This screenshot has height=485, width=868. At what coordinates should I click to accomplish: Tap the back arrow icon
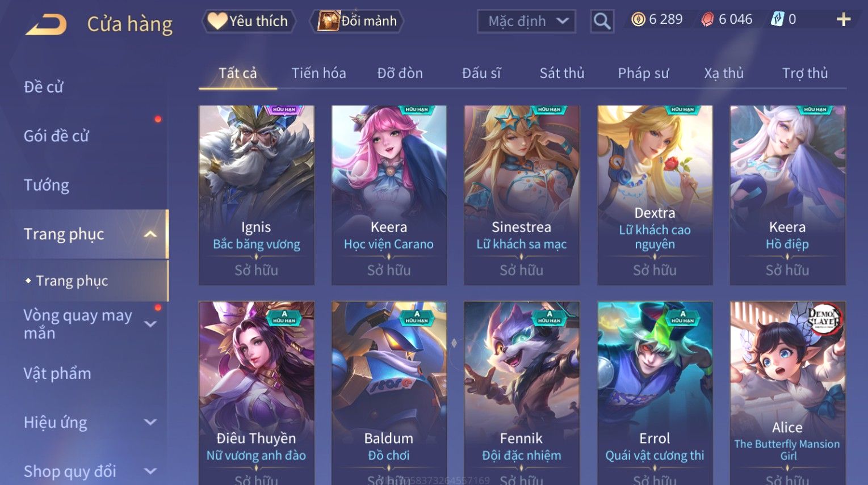click(46, 24)
